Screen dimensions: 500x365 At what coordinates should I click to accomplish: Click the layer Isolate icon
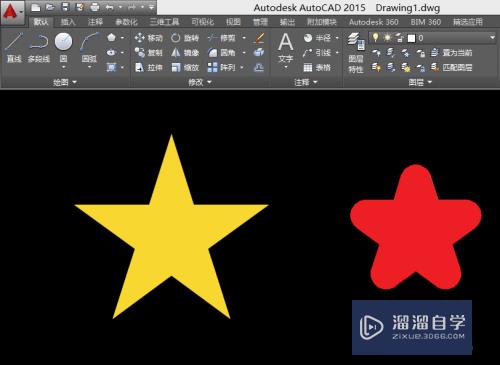coord(391,53)
